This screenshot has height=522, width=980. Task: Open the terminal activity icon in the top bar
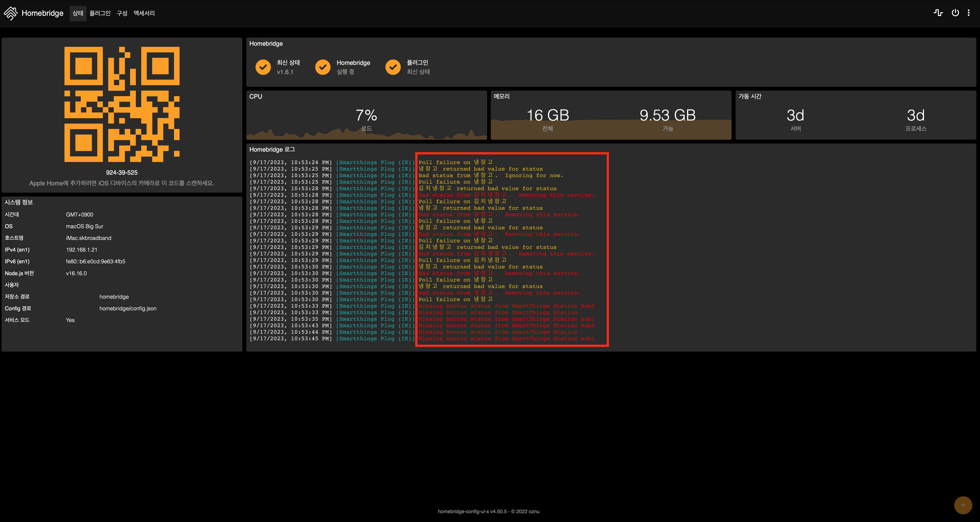tap(938, 13)
